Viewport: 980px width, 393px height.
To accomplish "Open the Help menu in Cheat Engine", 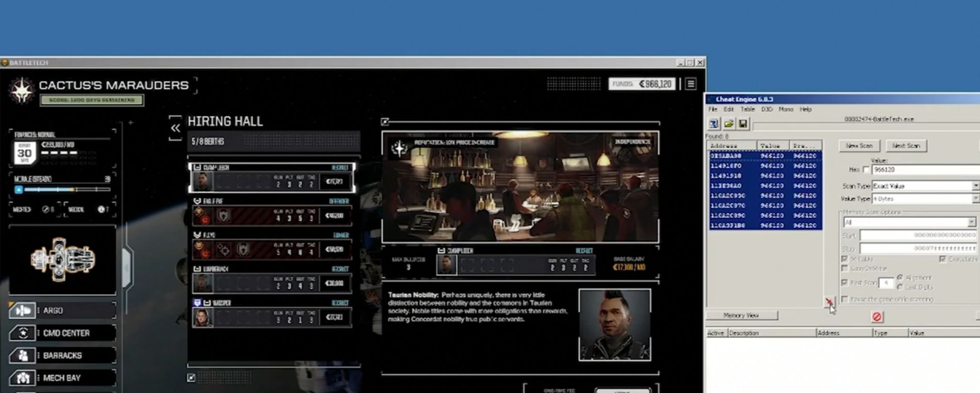I will (x=806, y=109).
